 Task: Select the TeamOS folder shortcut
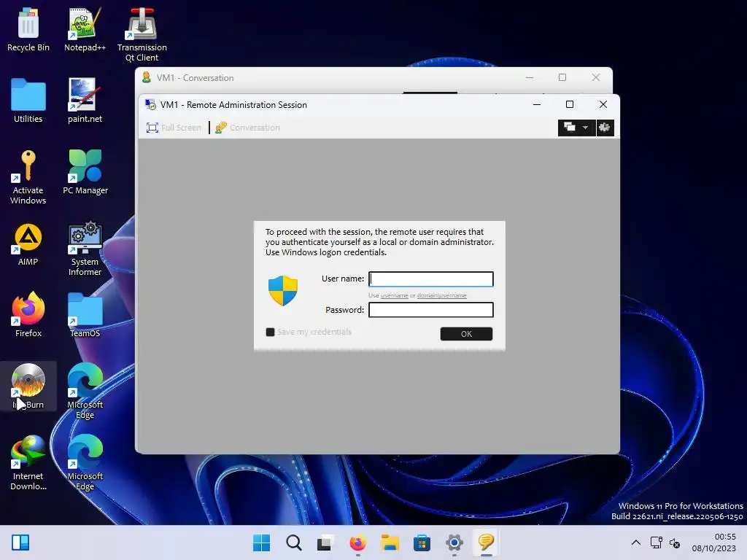(x=85, y=314)
